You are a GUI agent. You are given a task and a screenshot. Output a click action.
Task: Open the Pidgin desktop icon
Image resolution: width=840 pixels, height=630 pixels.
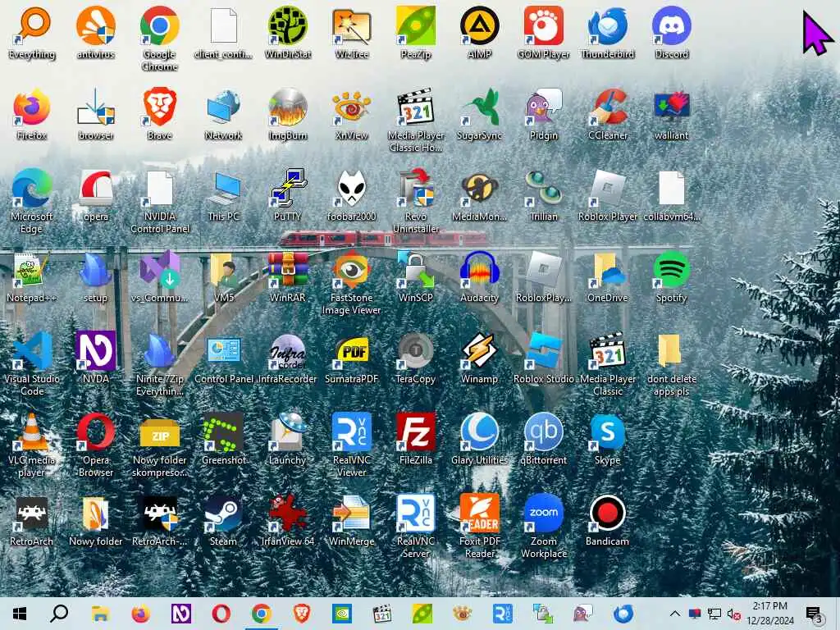pos(543,114)
